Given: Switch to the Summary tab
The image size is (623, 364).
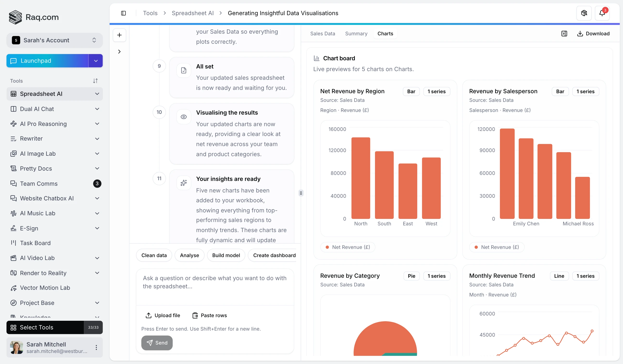Looking at the screenshot, I should [x=356, y=33].
